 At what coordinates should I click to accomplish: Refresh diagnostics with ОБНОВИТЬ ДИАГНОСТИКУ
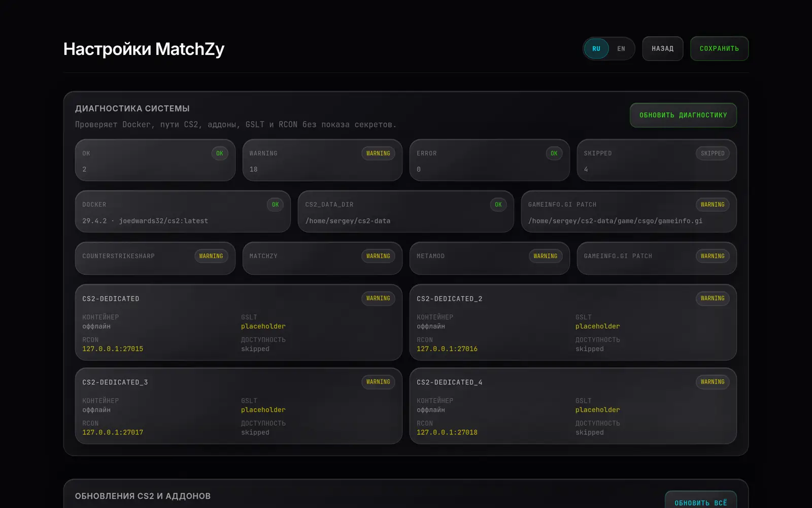pos(683,115)
